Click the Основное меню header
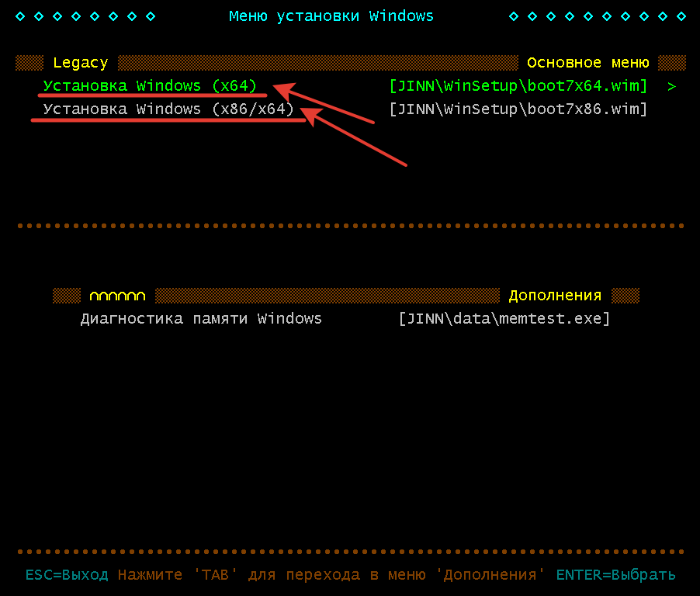This screenshot has width=700, height=596. [588, 63]
